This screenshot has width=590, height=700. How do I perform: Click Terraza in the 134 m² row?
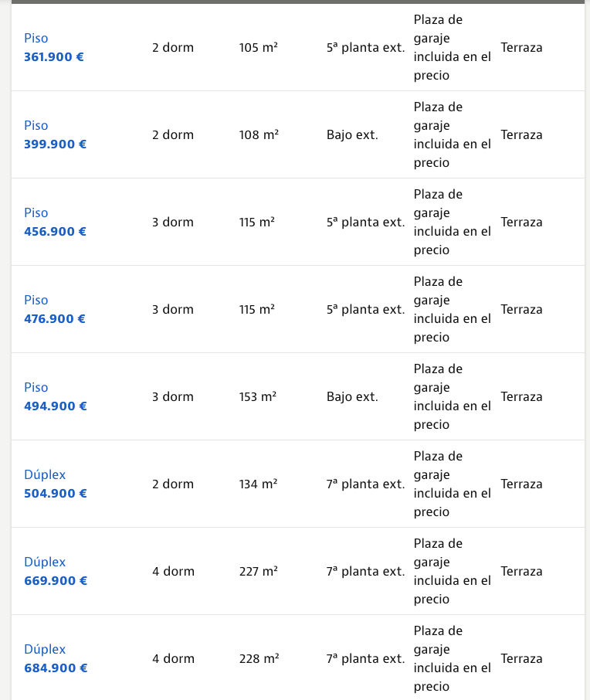(521, 484)
